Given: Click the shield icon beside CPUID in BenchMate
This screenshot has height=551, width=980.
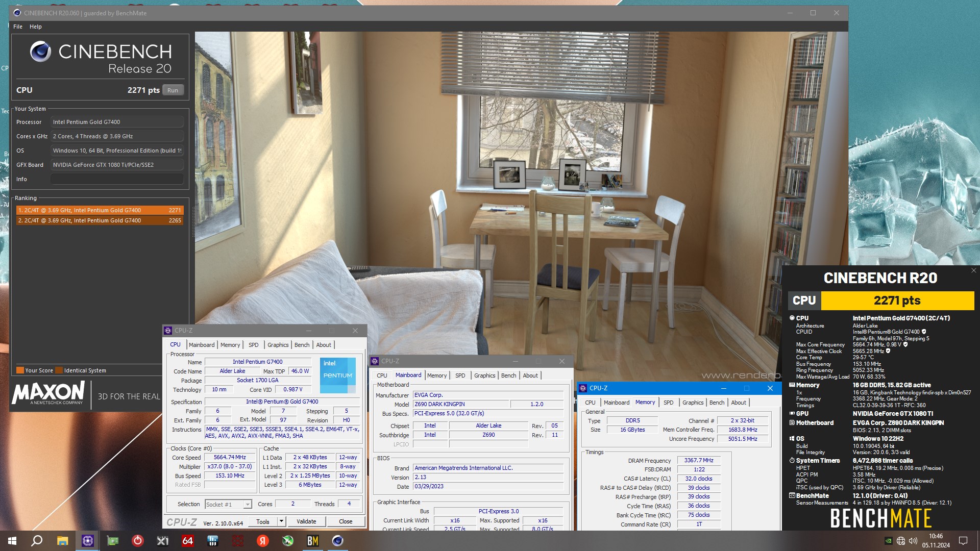Looking at the screenshot, I should [x=924, y=332].
